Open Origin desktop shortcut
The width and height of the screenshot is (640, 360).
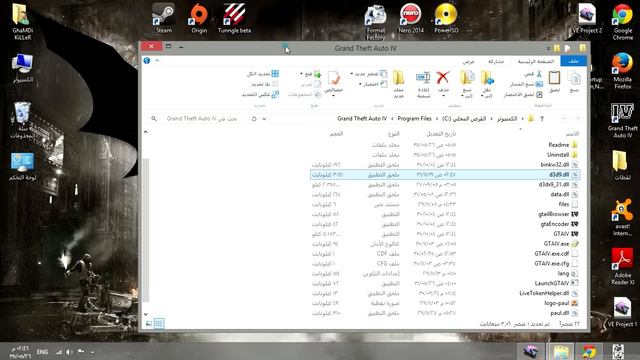199,19
